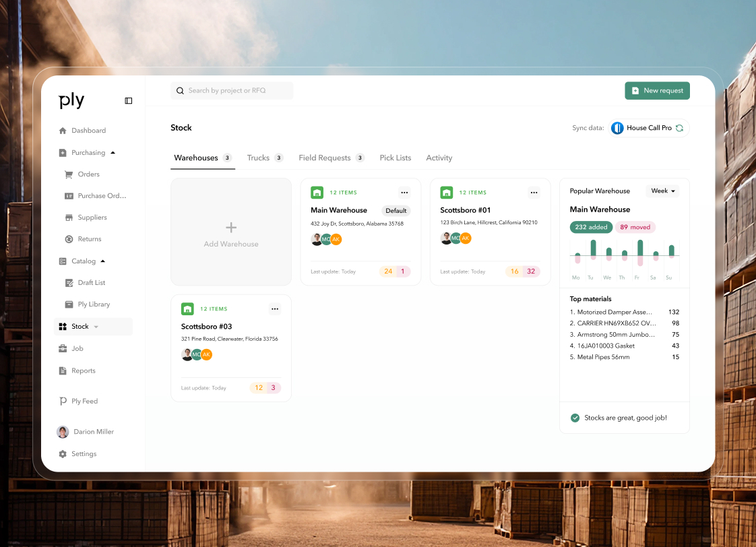Click the green sync refresh icon
This screenshot has height=547, width=756.
click(x=679, y=128)
